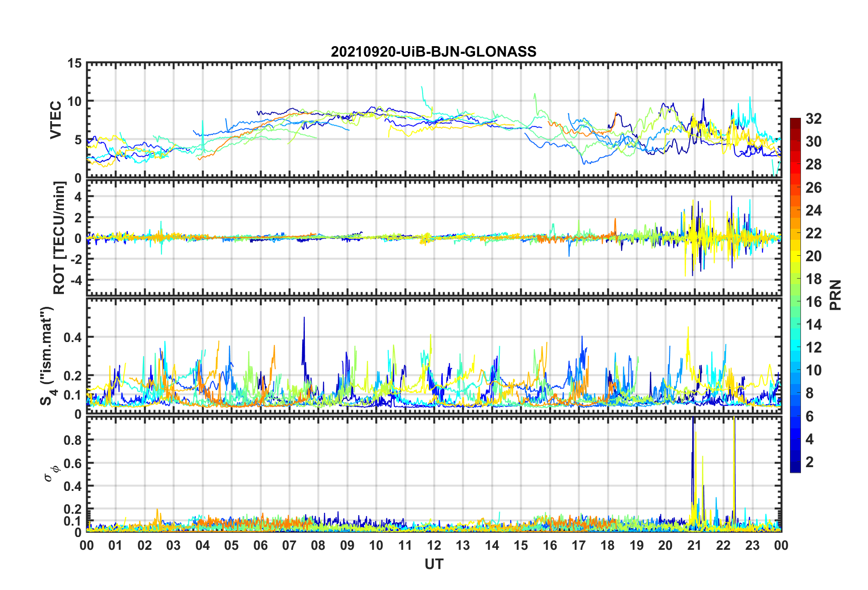This screenshot has width=868, height=590.
Task: Click VTEC axis tick label "5"
Action: [78, 140]
